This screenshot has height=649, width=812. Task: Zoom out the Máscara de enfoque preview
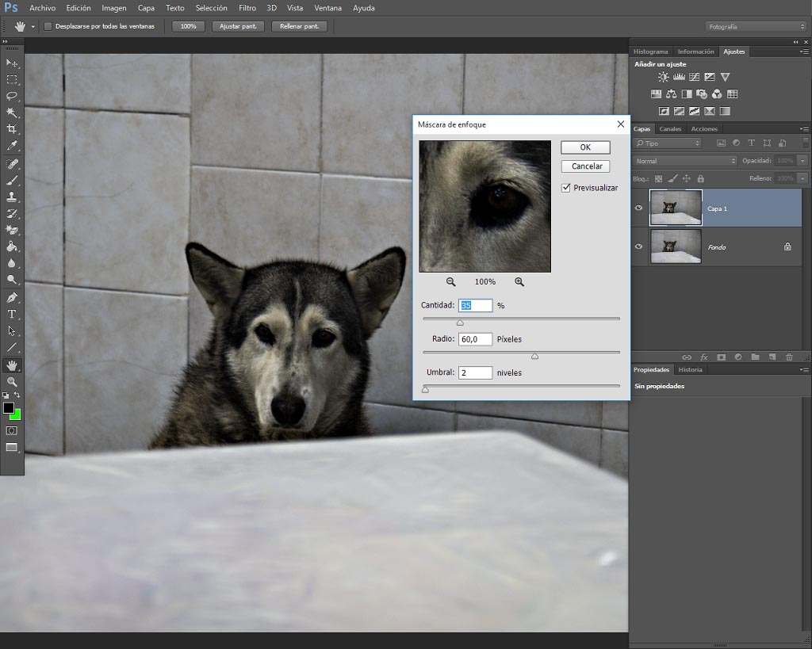pyautogui.click(x=450, y=282)
